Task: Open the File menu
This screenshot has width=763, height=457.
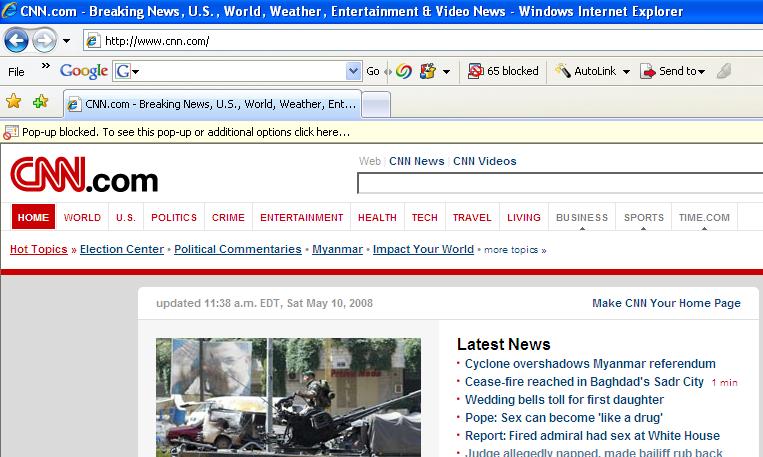Action: coord(17,71)
